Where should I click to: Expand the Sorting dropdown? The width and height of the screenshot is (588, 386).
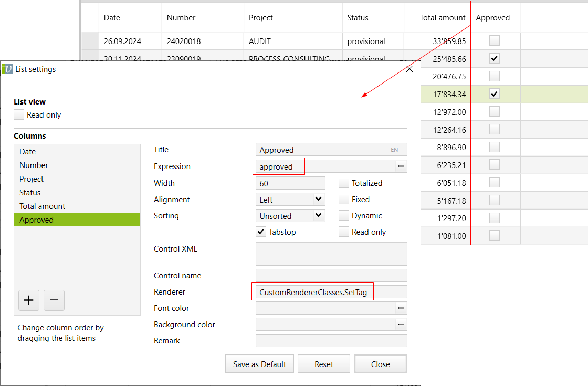318,216
